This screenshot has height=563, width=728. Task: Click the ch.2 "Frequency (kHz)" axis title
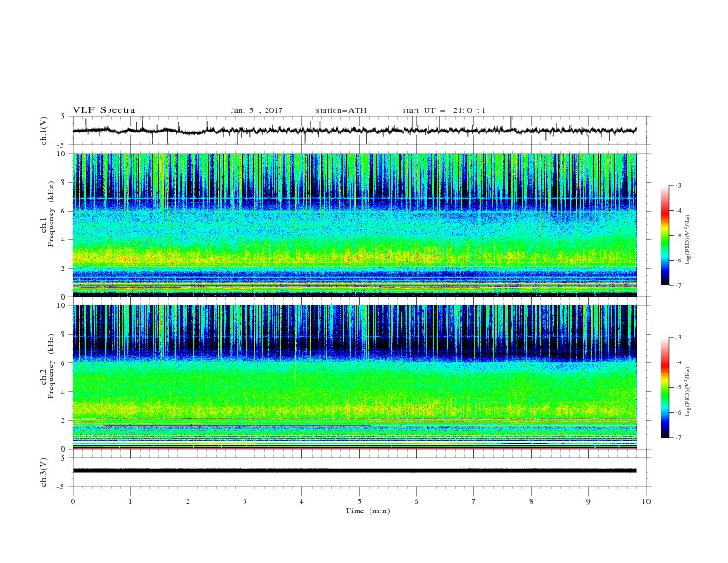[51, 366]
